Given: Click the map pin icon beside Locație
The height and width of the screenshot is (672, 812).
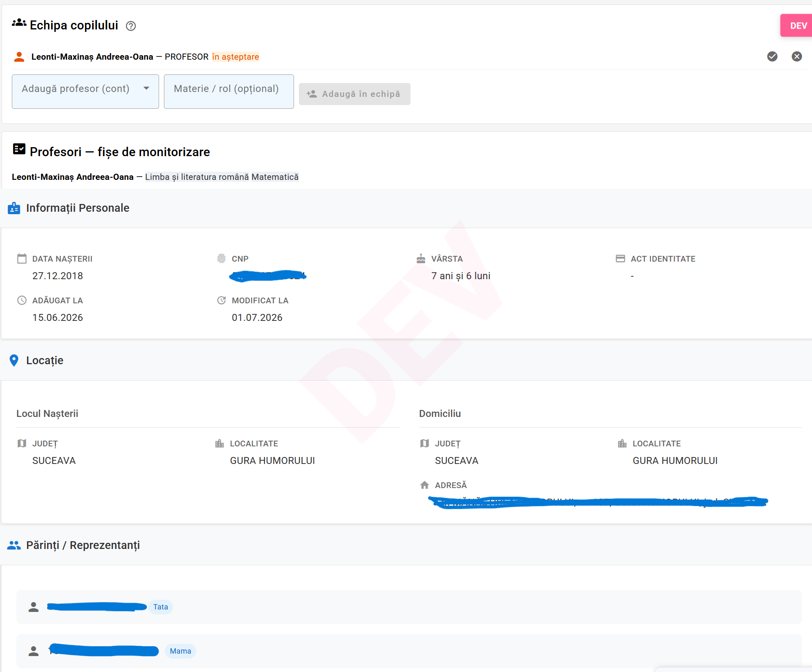Looking at the screenshot, I should (14, 361).
